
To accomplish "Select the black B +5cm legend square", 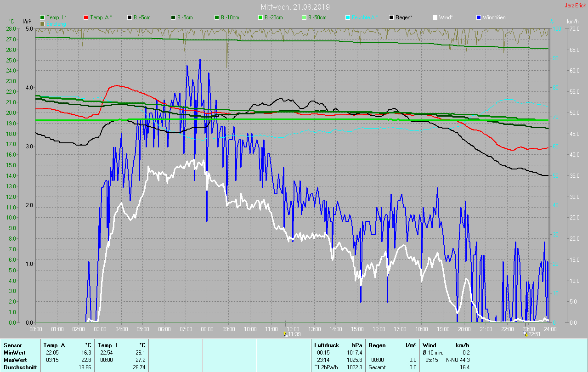I will point(130,17).
